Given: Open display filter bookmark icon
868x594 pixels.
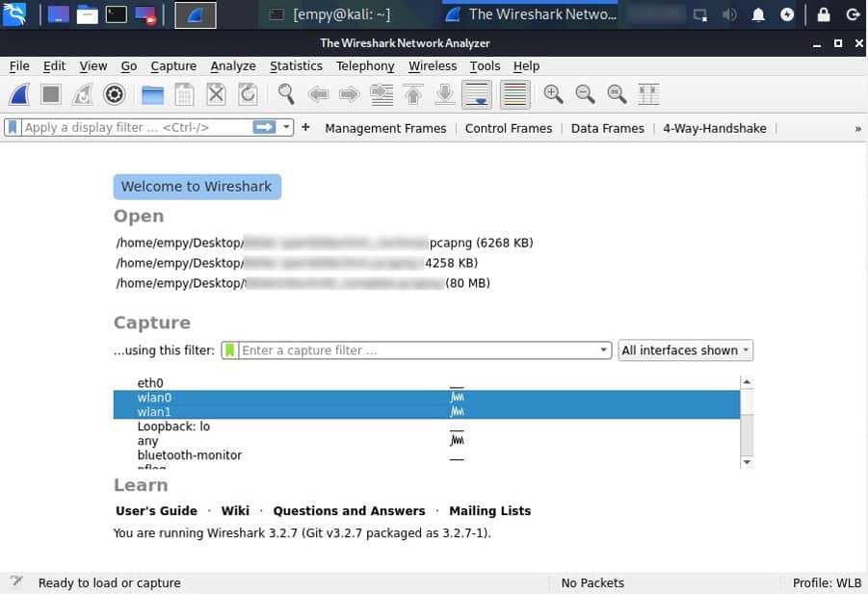Looking at the screenshot, I should coord(13,127).
